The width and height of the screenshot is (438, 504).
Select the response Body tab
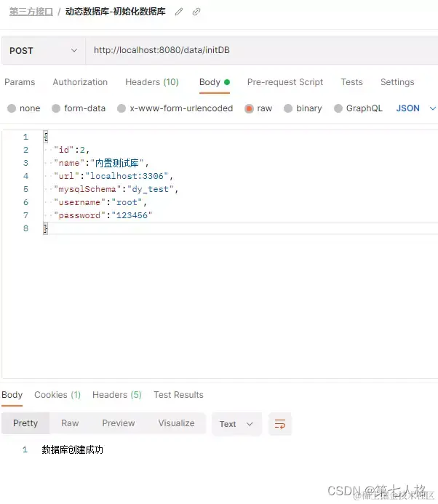[12, 395]
